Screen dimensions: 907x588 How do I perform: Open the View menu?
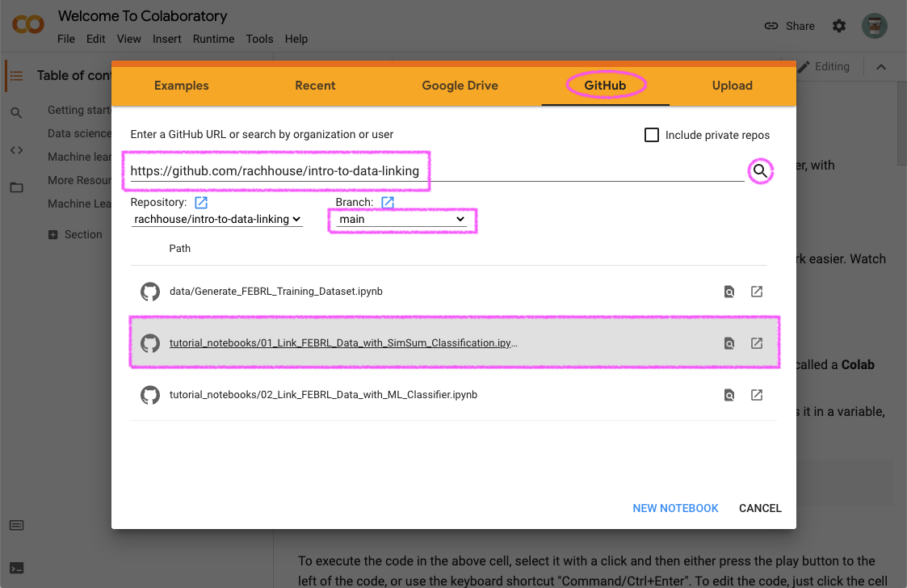pyautogui.click(x=128, y=39)
